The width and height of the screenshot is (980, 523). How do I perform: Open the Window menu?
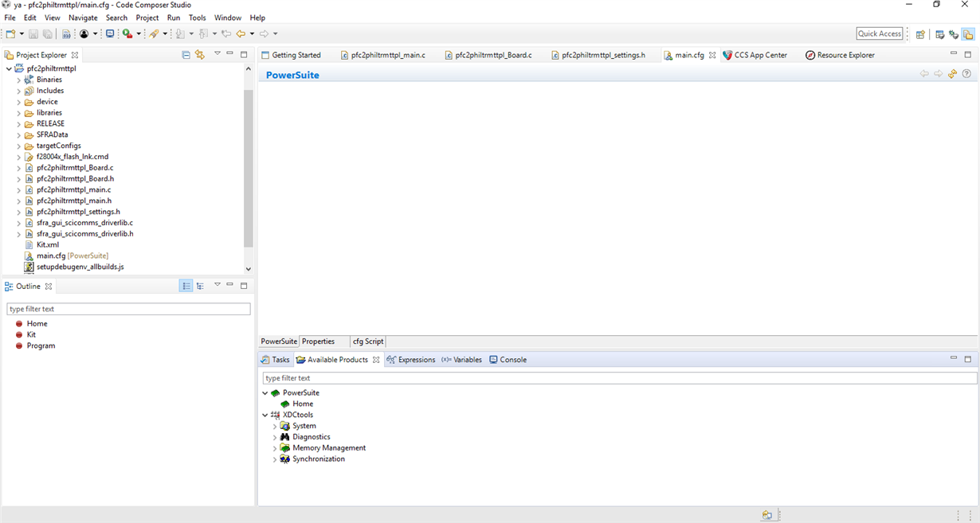[x=228, y=18]
